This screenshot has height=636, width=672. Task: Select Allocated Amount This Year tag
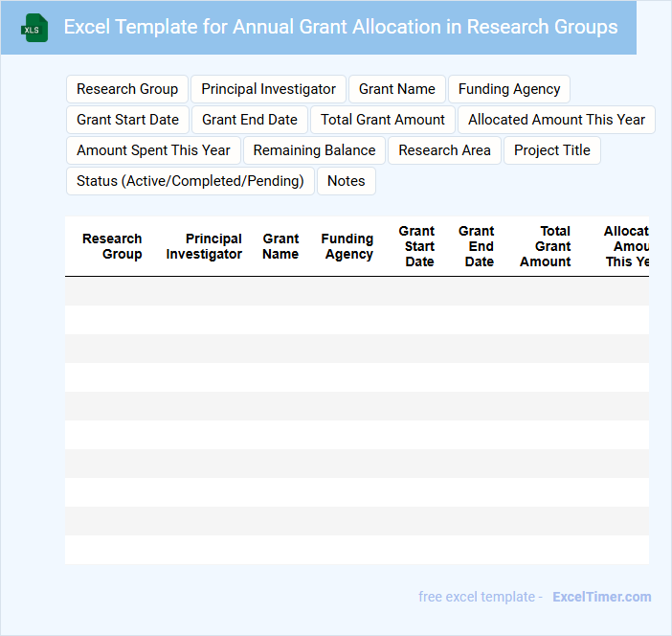(x=556, y=120)
